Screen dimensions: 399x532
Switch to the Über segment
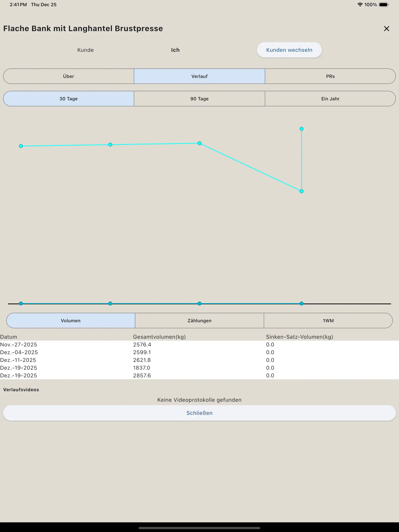(69, 76)
